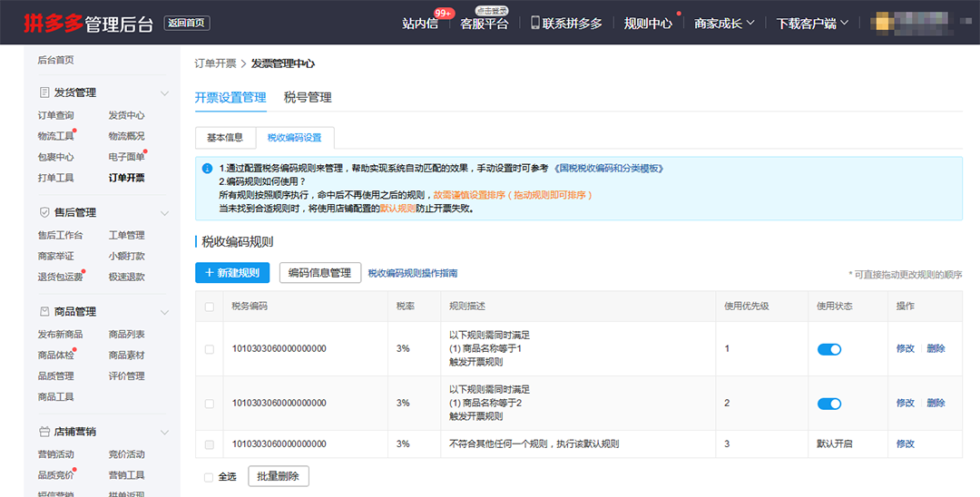This screenshot has width=980, height=497.
Task: Click the 店铺营销 shop icon
Action: [44, 432]
